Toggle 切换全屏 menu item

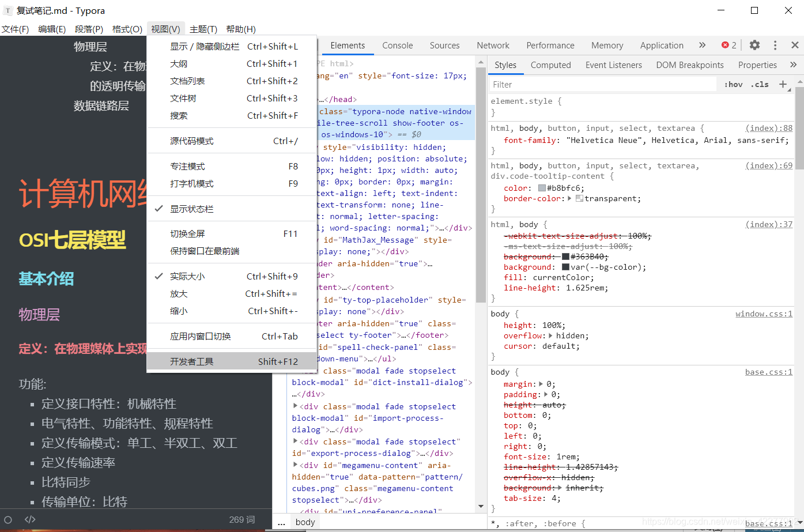(232, 233)
